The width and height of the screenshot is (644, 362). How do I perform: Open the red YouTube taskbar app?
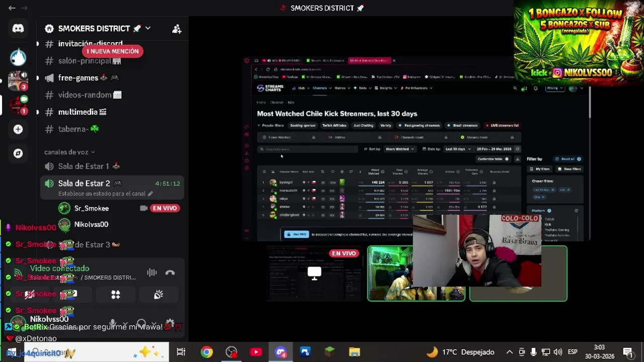(x=256, y=352)
